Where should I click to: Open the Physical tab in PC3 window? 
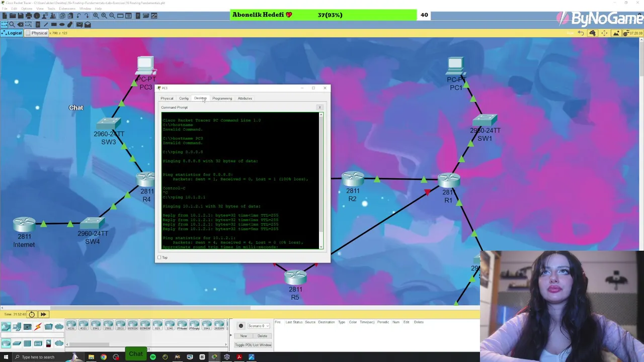click(x=167, y=98)
